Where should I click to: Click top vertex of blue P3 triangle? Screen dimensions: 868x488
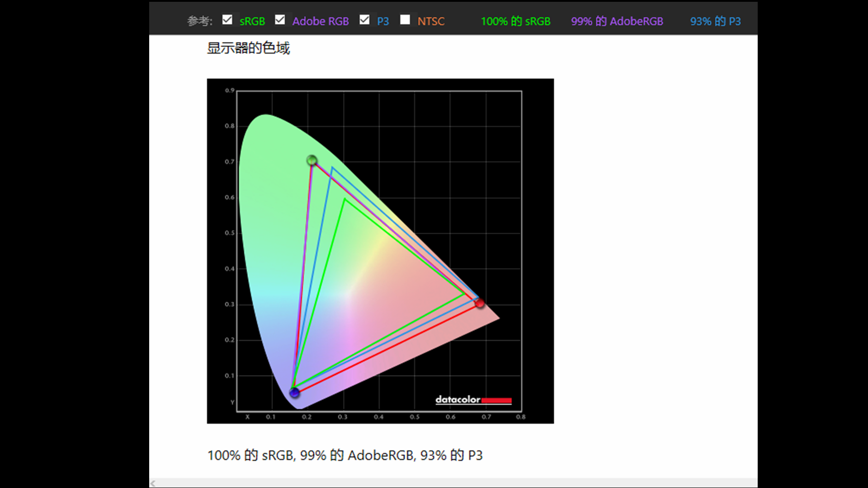(x=332, y=168)
